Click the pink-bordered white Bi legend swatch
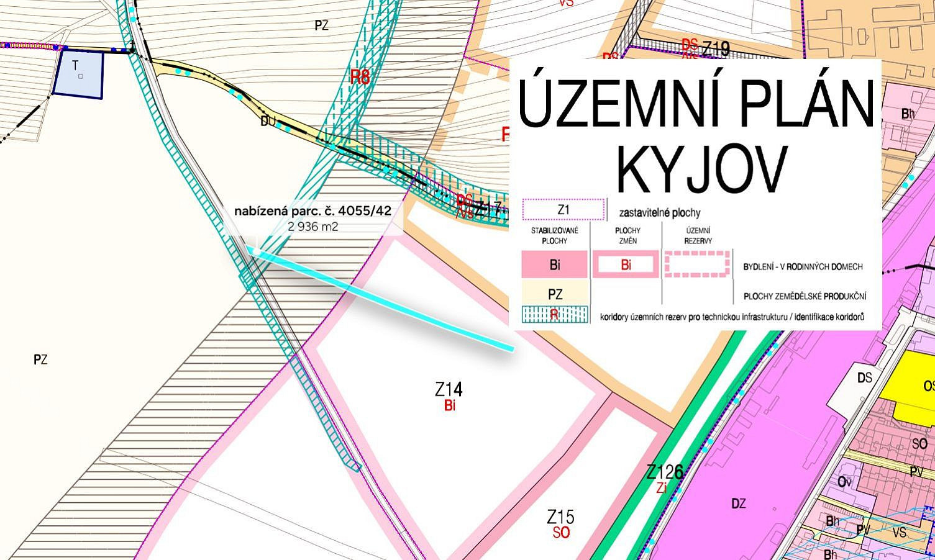The image size is (935, 560). pos(626,264)
